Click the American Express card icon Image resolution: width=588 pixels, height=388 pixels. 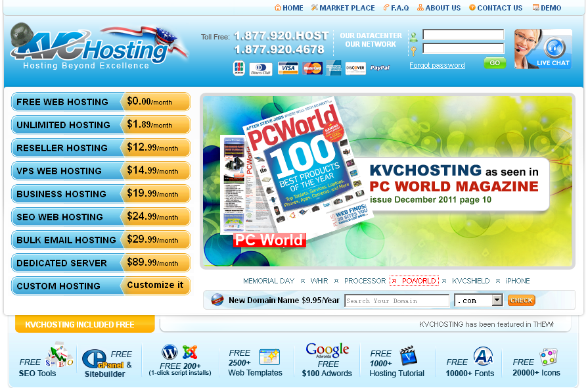click(333, 68)
